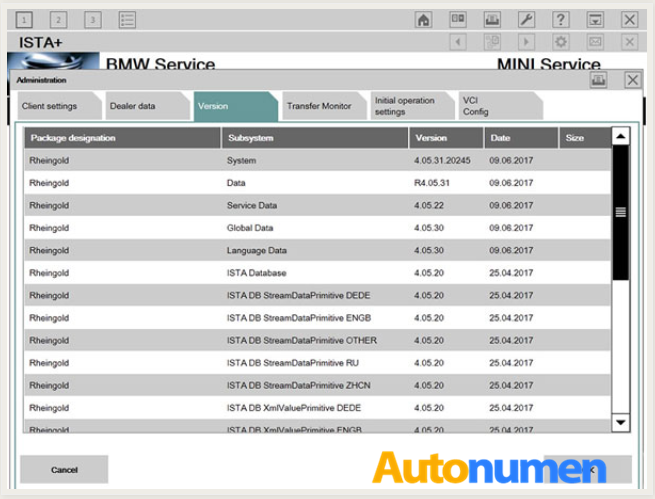Click the forward arrow navigation icon
Screen dimensions: 655x499
(526, 42)
